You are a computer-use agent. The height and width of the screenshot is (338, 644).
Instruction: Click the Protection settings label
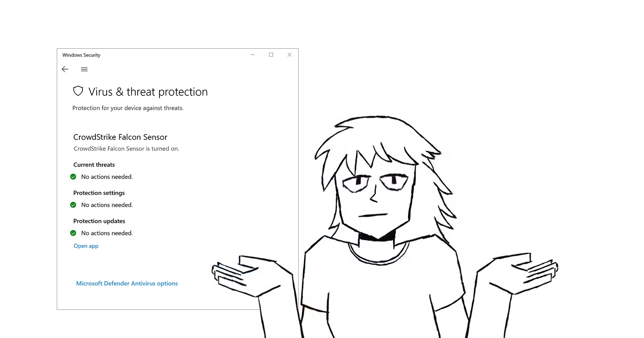point(99,193)
